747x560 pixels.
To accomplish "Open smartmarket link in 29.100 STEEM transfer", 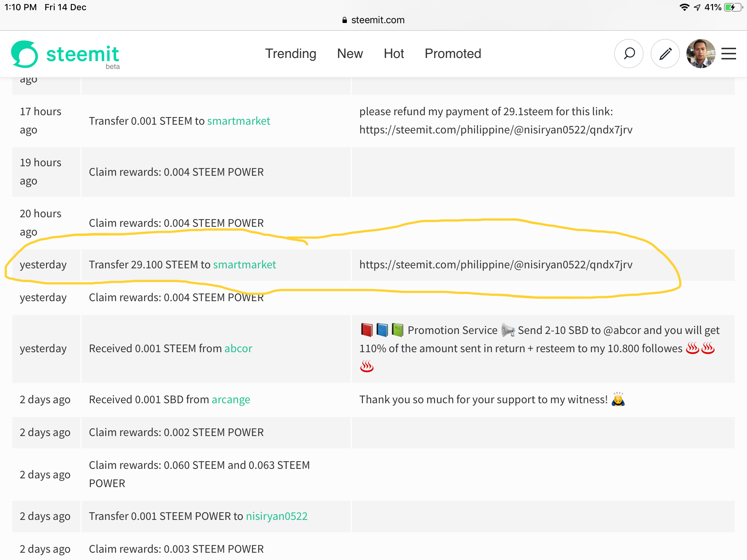I will [244, 265].
